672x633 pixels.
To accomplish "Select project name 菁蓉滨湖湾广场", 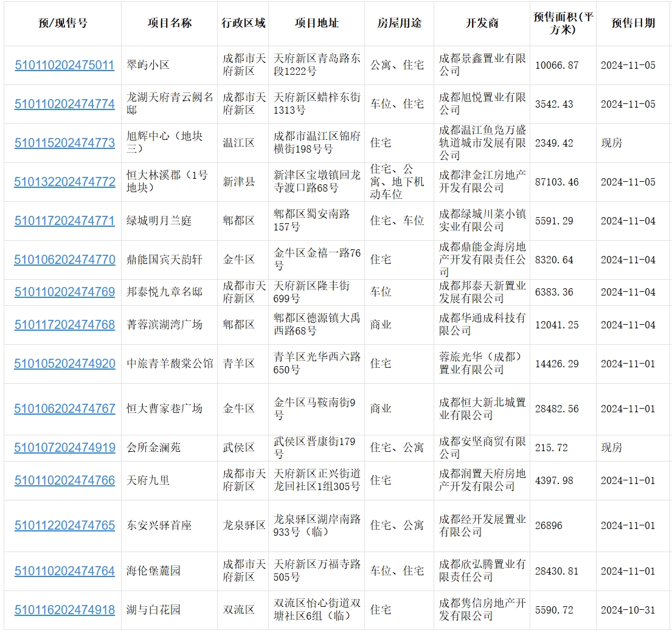I will coord(164,325).
